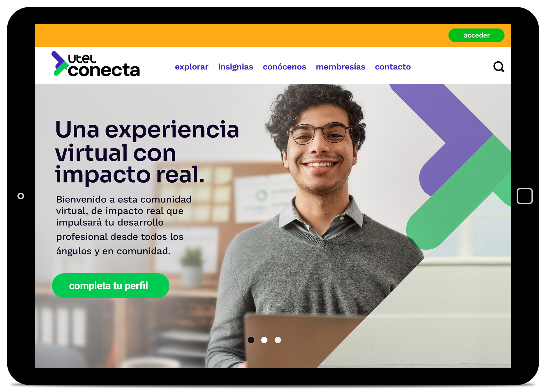Image resolution: width=546 pixels, height=392 pixels.
Task: Tap the tablet home button
Action: [x=525, y=196]
